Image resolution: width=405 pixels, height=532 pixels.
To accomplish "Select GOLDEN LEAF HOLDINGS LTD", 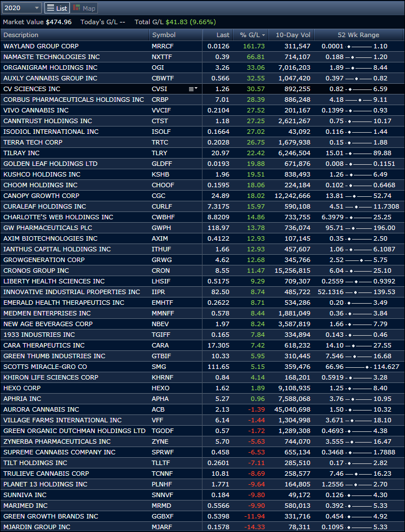I will pyautogui.click(x=50, y=164).
